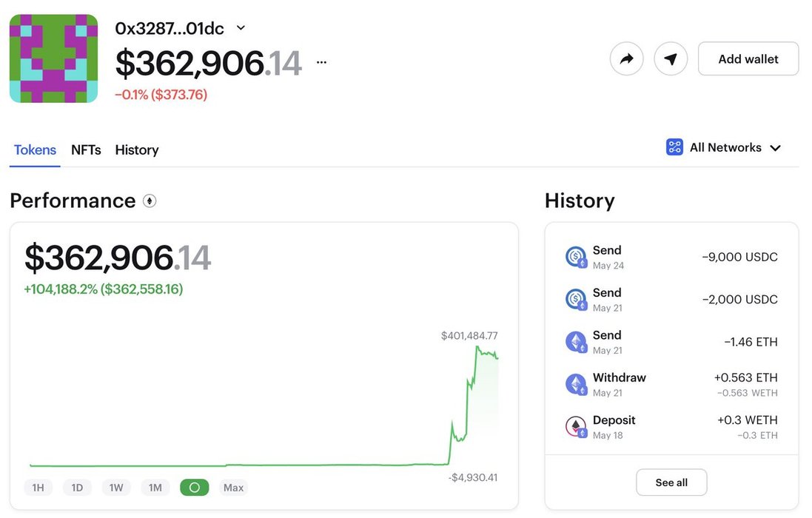Open the three-dot more options menu

click(321, 63)
